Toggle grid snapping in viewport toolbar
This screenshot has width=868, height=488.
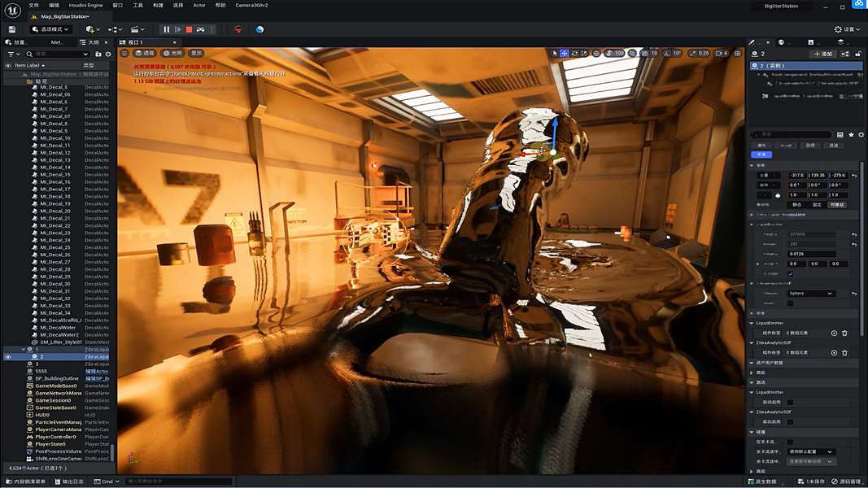click(644, 53)
